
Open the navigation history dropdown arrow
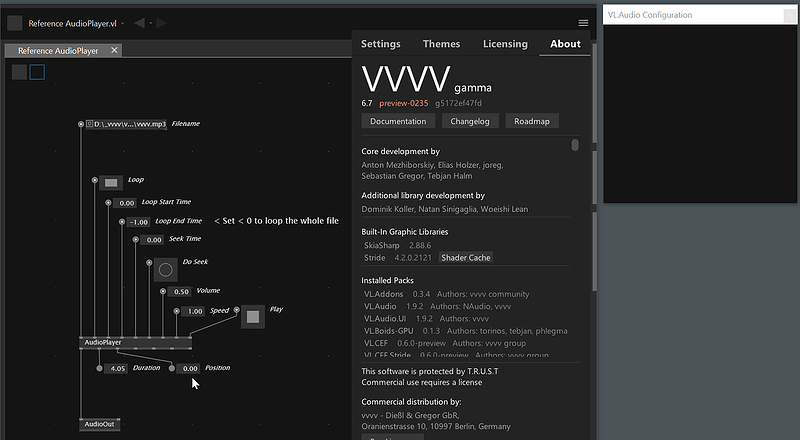(151, 23)
